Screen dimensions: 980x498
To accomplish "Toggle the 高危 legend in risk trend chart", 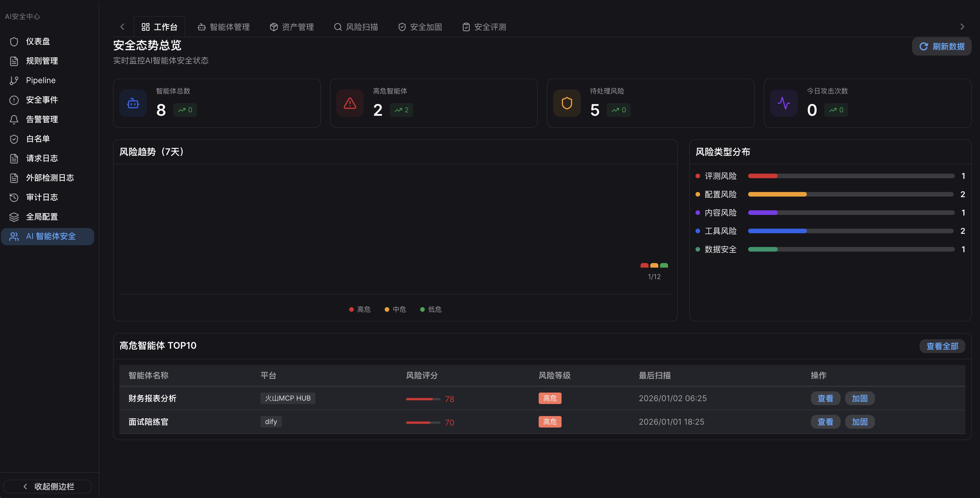I will (359, 309).
